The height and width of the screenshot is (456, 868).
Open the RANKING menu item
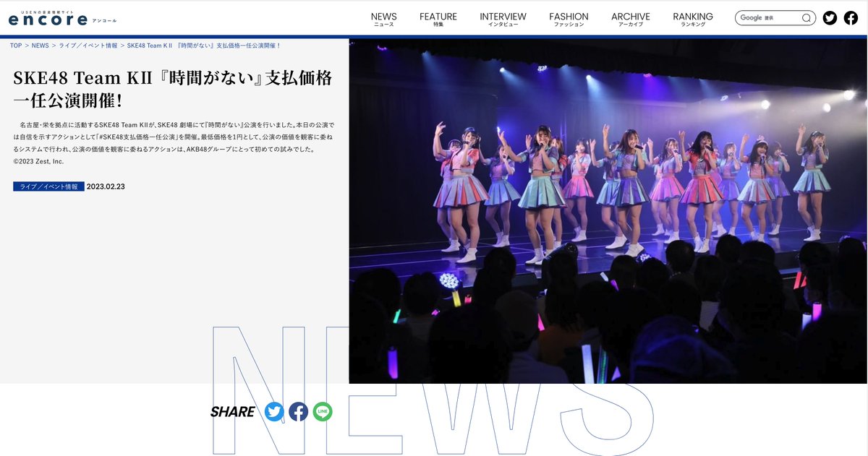click(693, 20)
